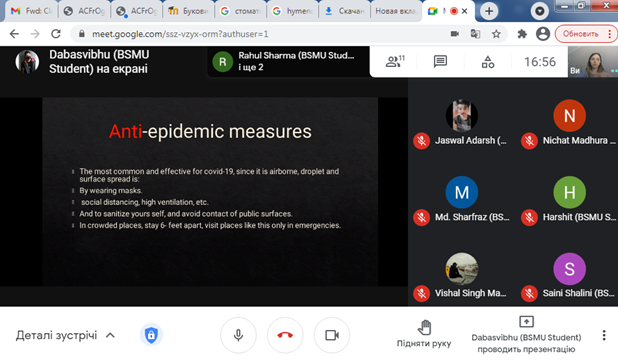
Task: Hang up the call
Action: pos(285,335)
